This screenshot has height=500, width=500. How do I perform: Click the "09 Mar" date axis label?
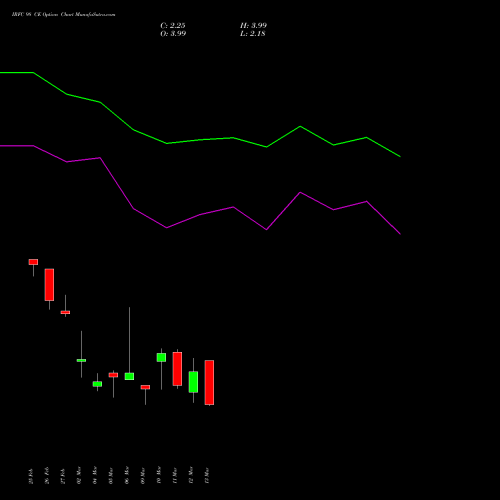[x=143, y=476]
